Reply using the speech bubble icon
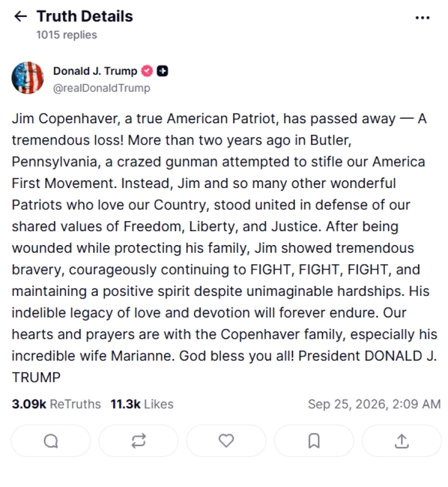448x487 pixels. pos(51,441)
